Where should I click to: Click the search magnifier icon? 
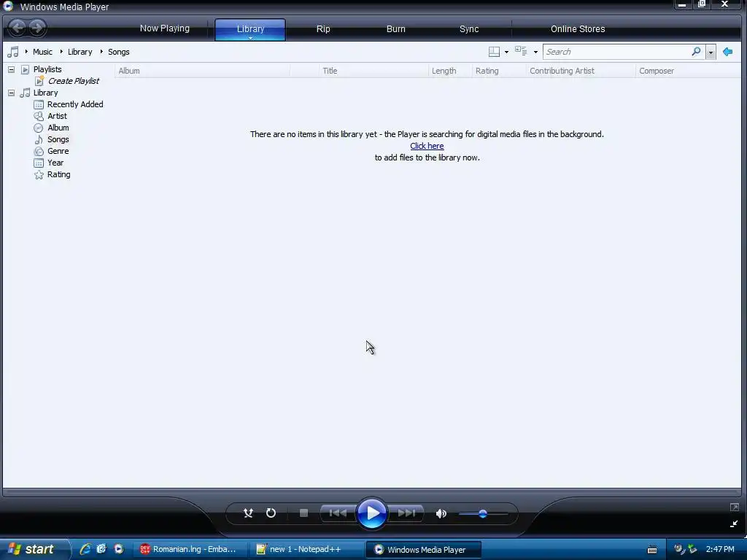click(x=696, y=51)
